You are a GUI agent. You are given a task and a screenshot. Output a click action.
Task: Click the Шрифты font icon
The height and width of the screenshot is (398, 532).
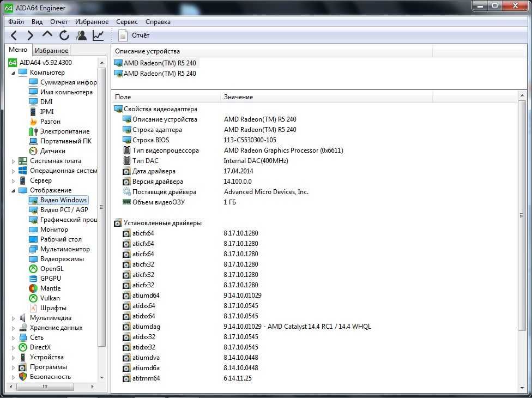pyautogui.click(x=33, y=309)
